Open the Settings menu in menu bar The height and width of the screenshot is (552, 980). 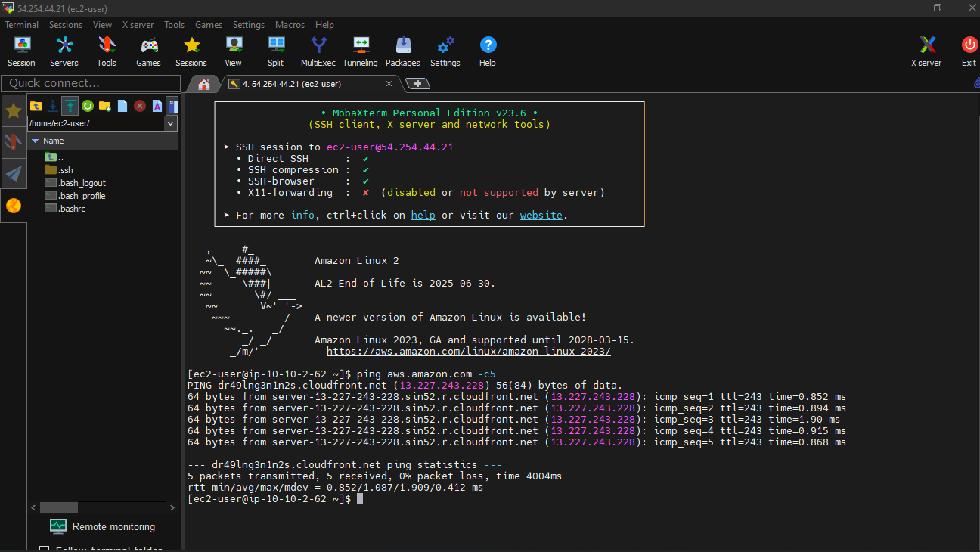coord(249,25)
